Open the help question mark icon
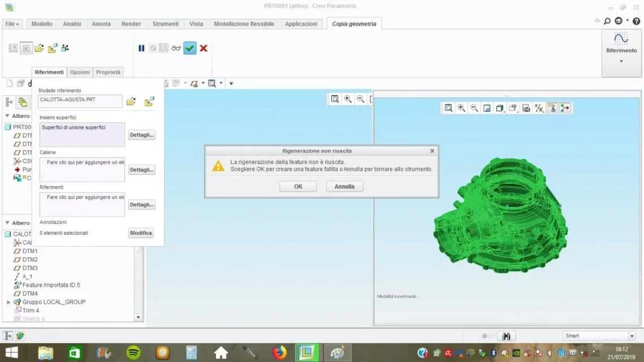This screenshot has width=644, height=362. tap(636, 21)
